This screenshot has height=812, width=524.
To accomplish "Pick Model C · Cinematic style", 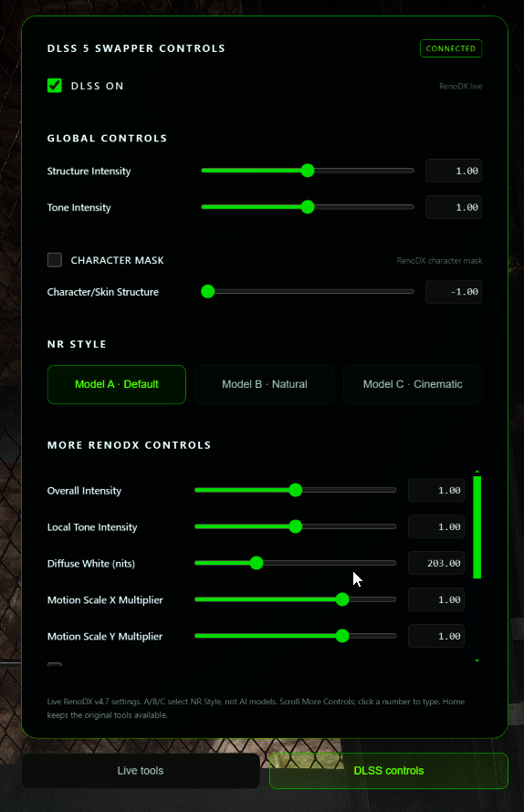I will (413, 384).
